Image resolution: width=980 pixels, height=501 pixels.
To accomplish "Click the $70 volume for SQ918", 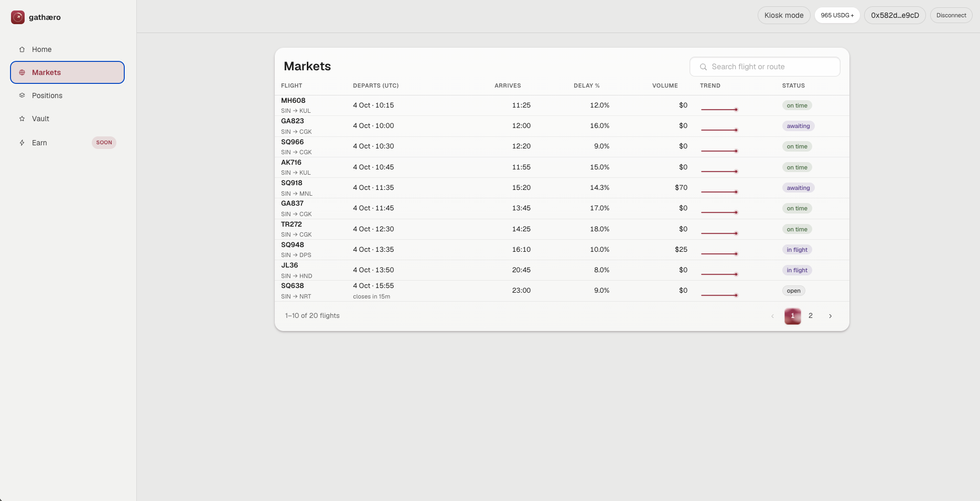I will click(681, 187).
